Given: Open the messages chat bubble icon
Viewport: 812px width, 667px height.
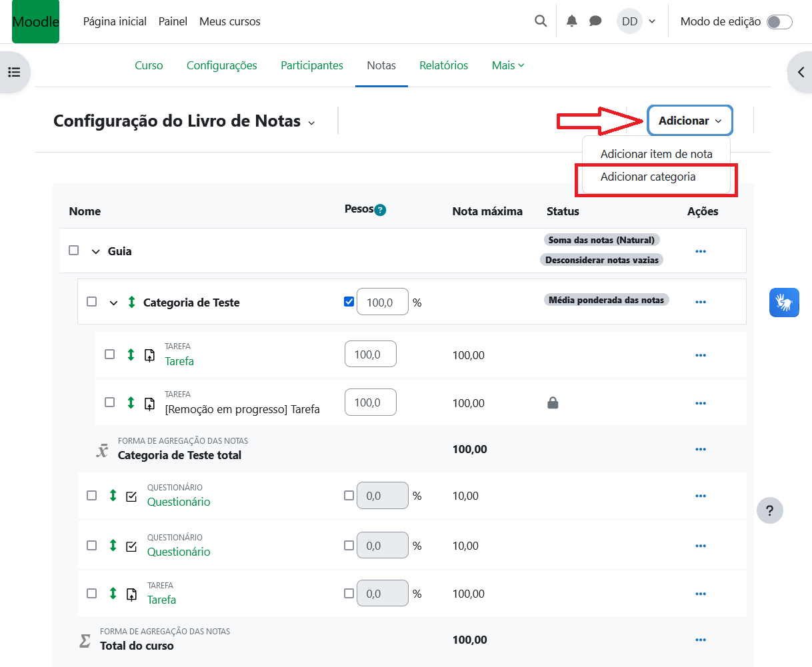Looking at the screenshot, I should [x=595, y=21].
